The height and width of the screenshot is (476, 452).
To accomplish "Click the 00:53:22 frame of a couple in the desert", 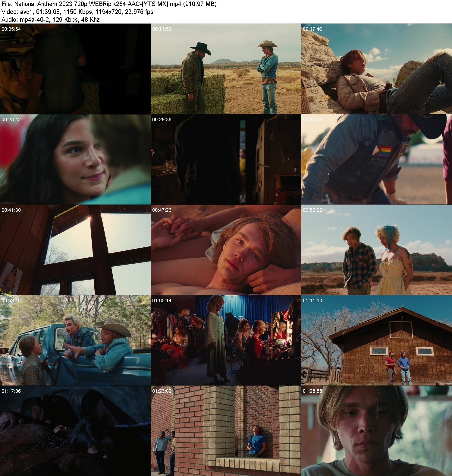I will click(377, 250).
